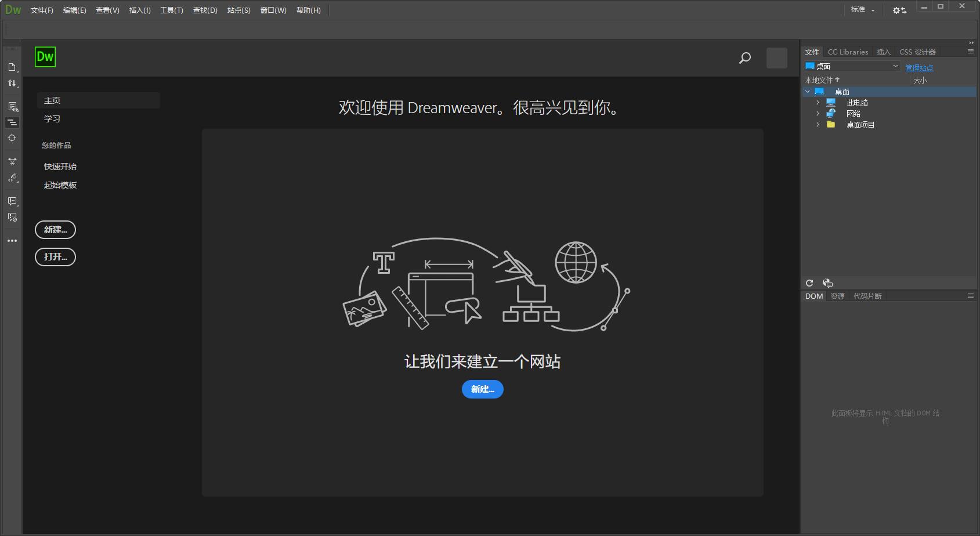
Task: Click the blue 新建... button
Action: (483, 389)
